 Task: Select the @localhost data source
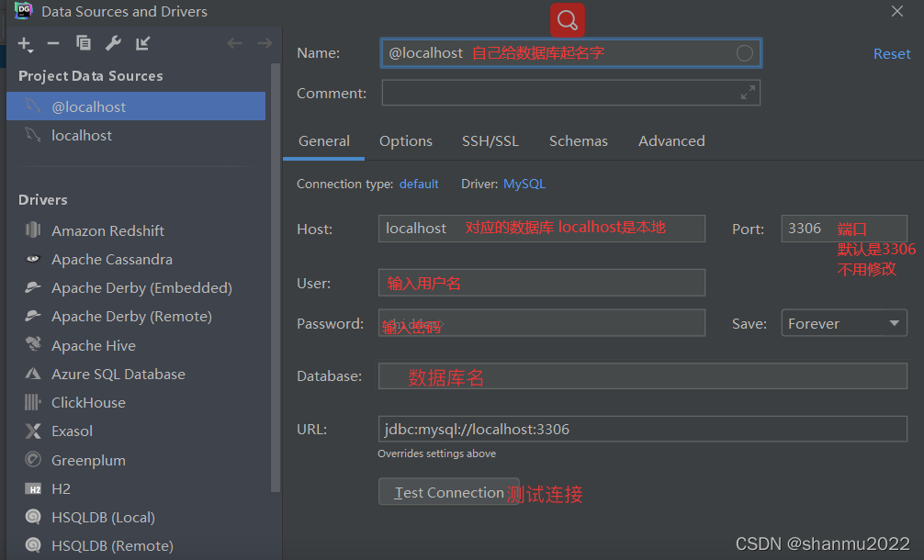pyautogui.click(x=136, y=106)
